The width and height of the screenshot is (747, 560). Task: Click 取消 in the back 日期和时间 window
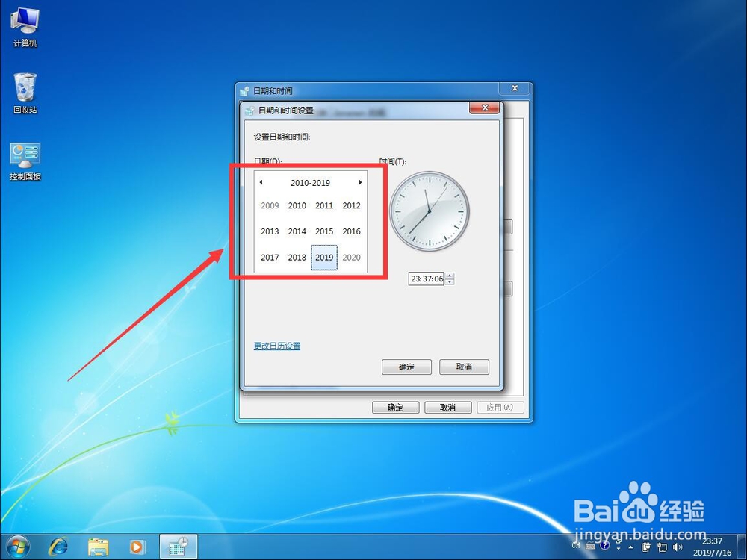(x=447, y=408)
